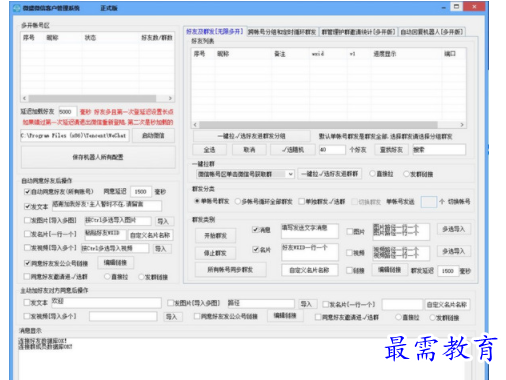This screenshot has height=380, width=506.
Task: Click left scroll arrow of 好友列表 table
Action: (195, 125)
